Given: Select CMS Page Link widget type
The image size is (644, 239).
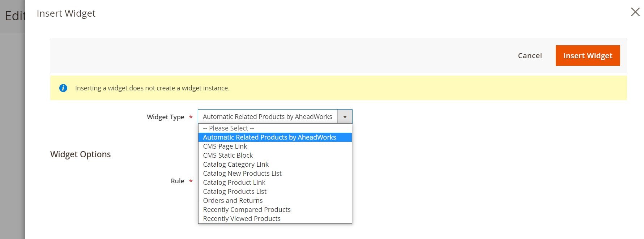Looking at the screenshot, I should click(275, 146).
